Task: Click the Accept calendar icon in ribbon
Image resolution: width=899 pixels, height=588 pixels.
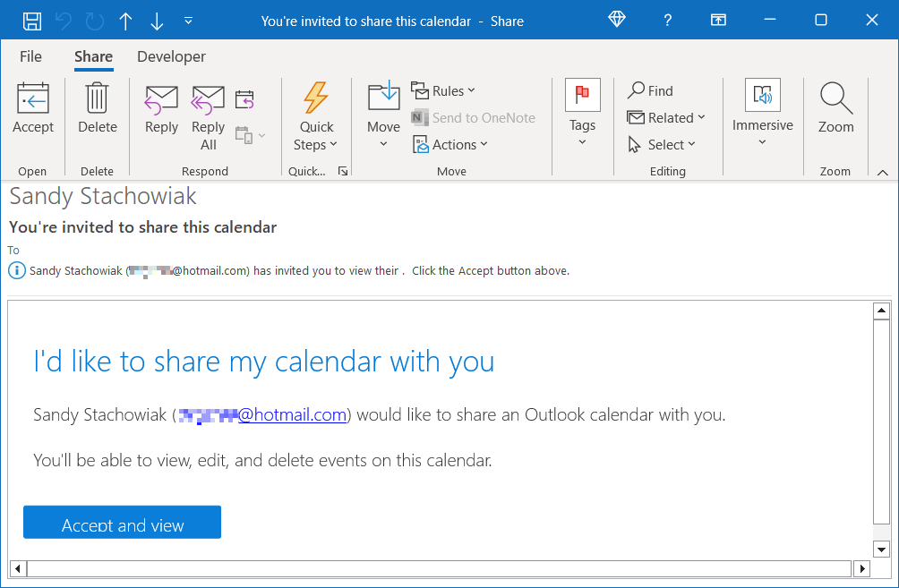Action: click(x=33, y=100)
